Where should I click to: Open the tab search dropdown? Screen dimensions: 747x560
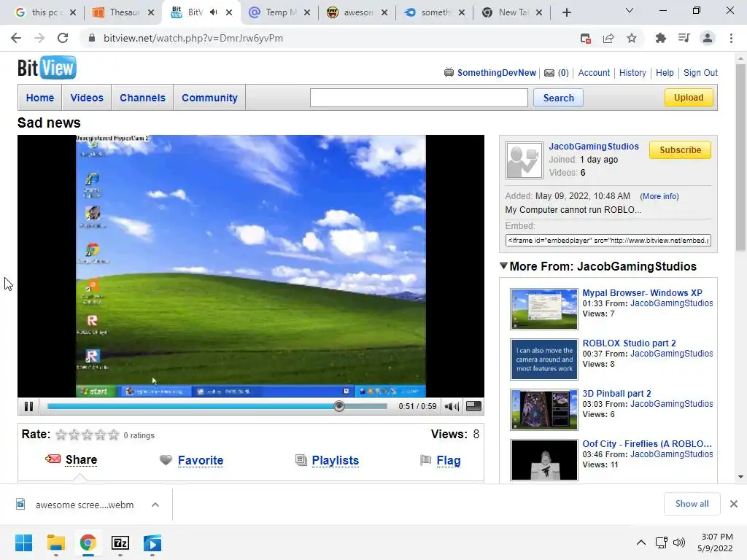tap(630, 10)
